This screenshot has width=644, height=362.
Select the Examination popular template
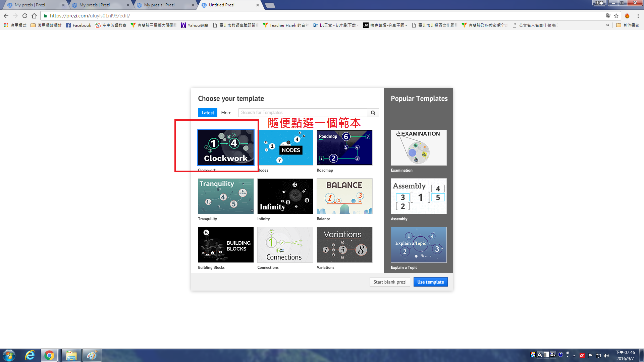click(419, 148)
